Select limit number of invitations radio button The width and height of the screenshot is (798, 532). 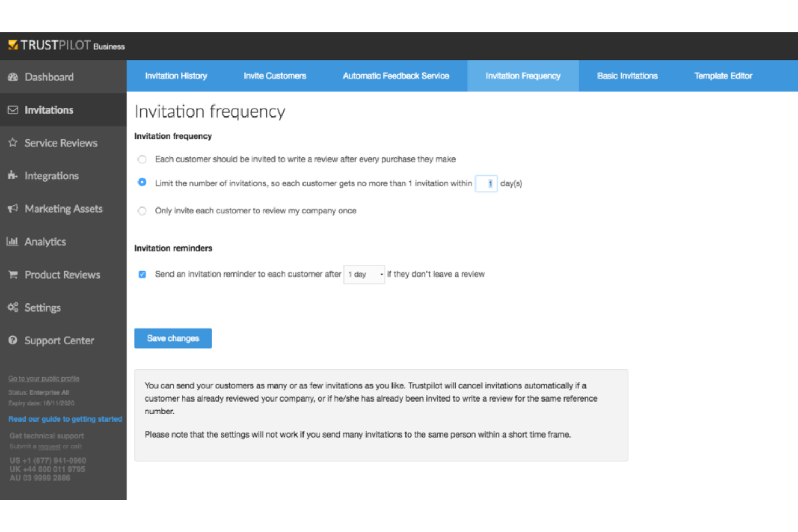[142, 183]
